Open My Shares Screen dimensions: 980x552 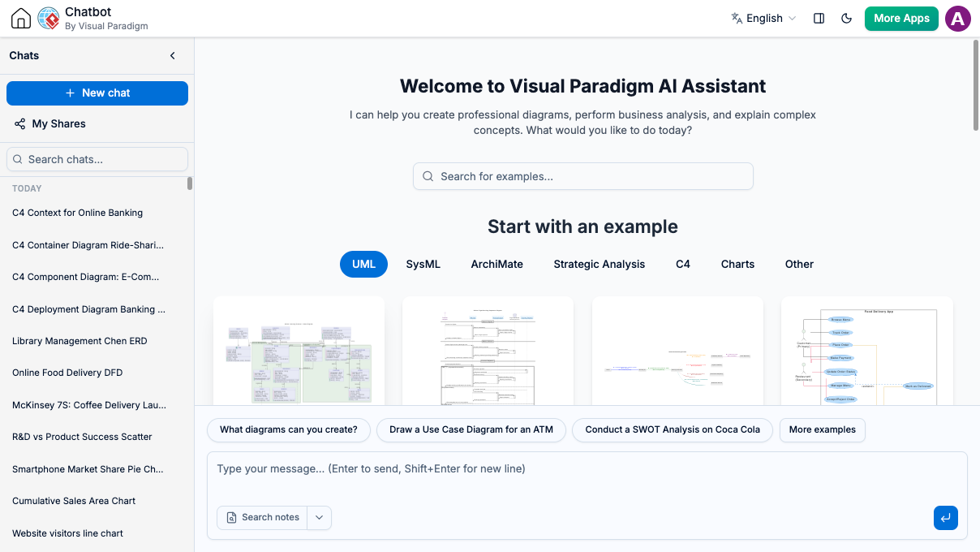click(x=49, y=124)
